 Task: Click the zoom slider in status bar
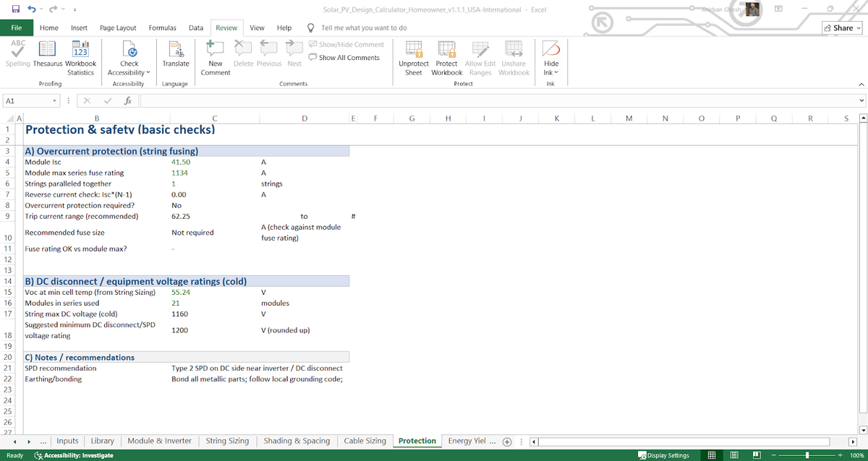tap(807, 455)
